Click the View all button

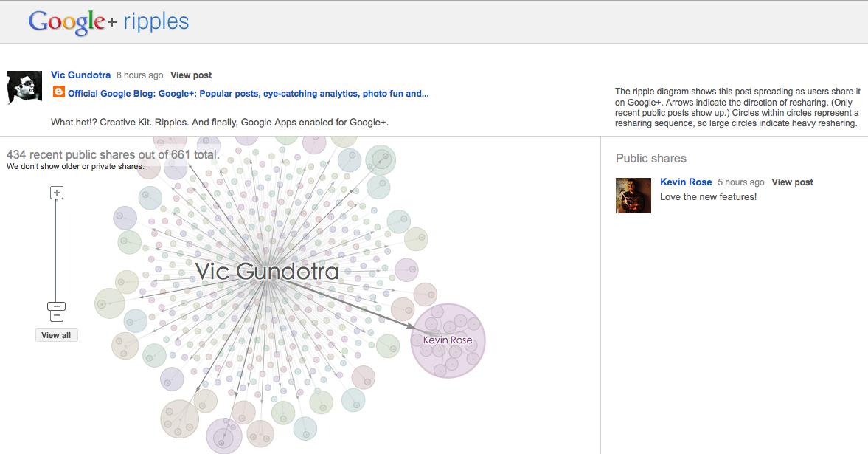(57, 335)
